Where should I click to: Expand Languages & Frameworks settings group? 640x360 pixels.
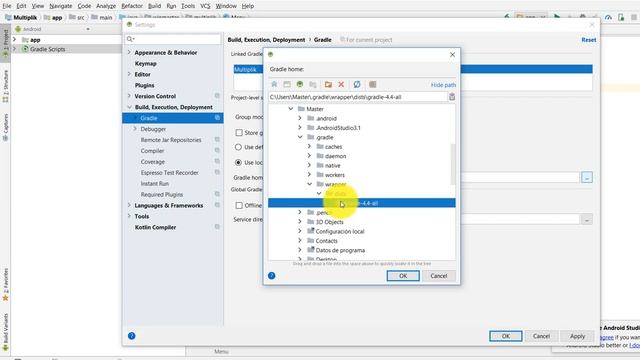[129, 205]
